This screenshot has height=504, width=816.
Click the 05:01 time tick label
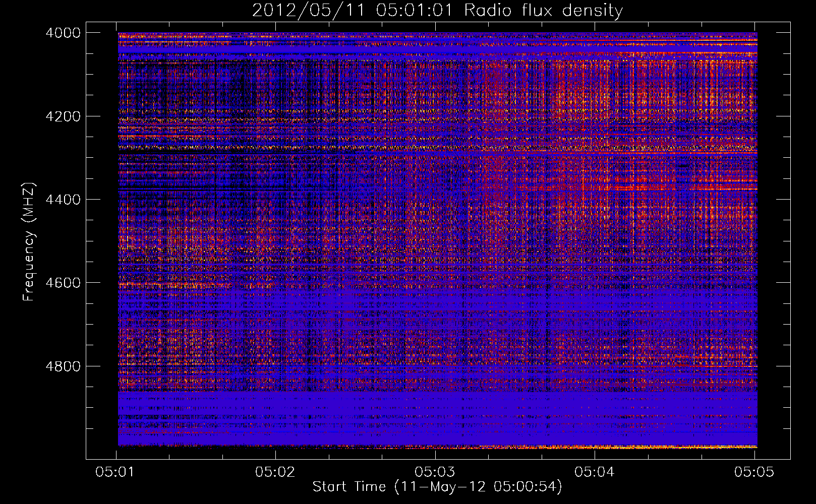(x=115, y=472)
